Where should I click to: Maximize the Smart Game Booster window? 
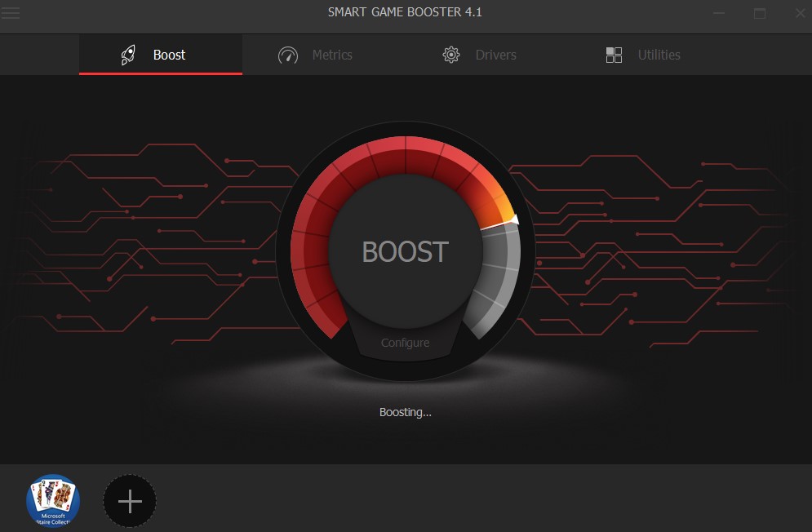coord(760,13)
